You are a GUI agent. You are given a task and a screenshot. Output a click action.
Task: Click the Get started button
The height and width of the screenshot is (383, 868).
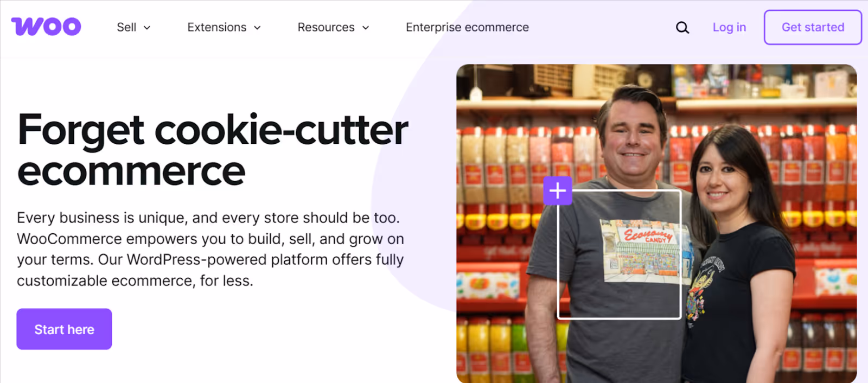coord(813,27)
